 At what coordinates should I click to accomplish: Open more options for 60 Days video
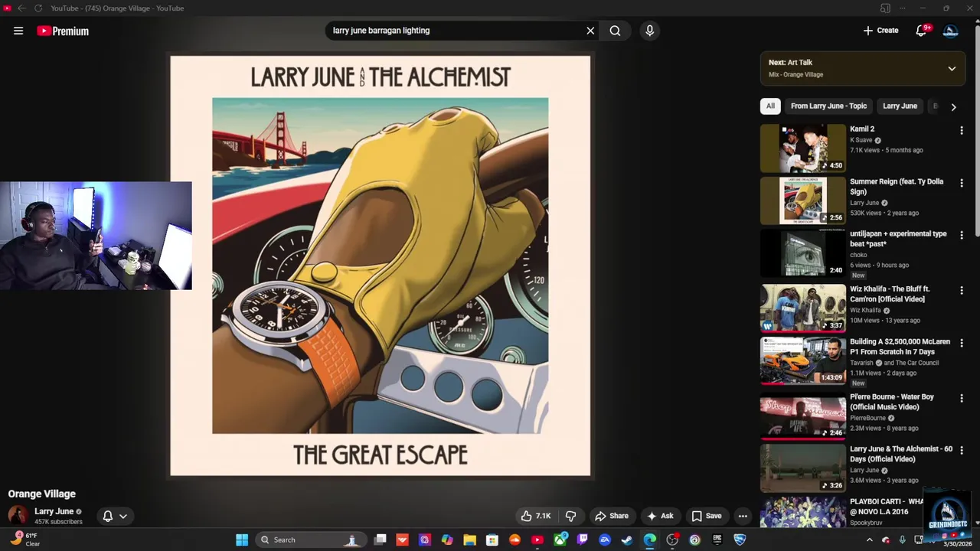(962, 450)
